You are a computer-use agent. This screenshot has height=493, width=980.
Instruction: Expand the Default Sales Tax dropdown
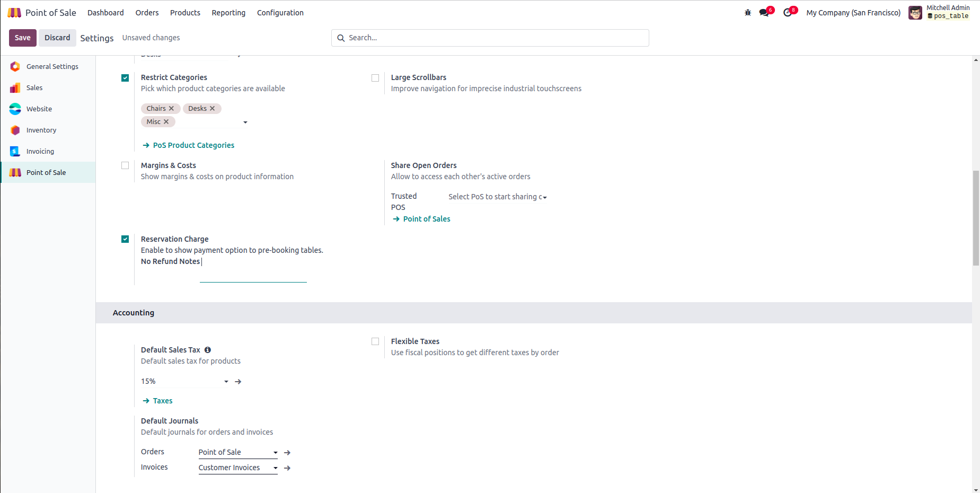point(226,382)
